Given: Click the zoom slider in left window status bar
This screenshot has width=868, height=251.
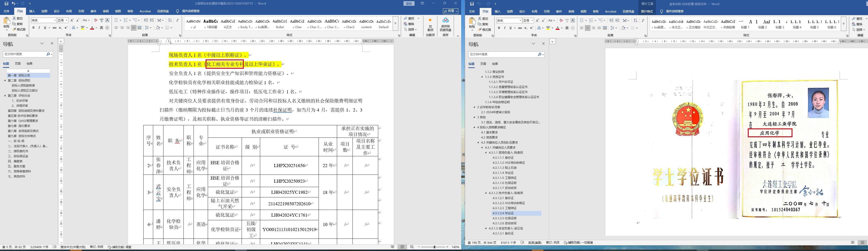Looking at the screenshot, I should 434,247.
